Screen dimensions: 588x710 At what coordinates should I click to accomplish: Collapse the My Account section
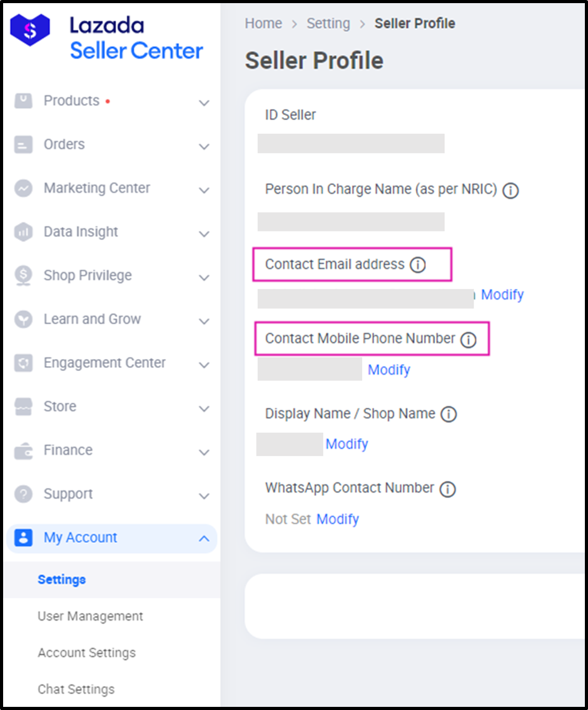[x=204, y=538]
